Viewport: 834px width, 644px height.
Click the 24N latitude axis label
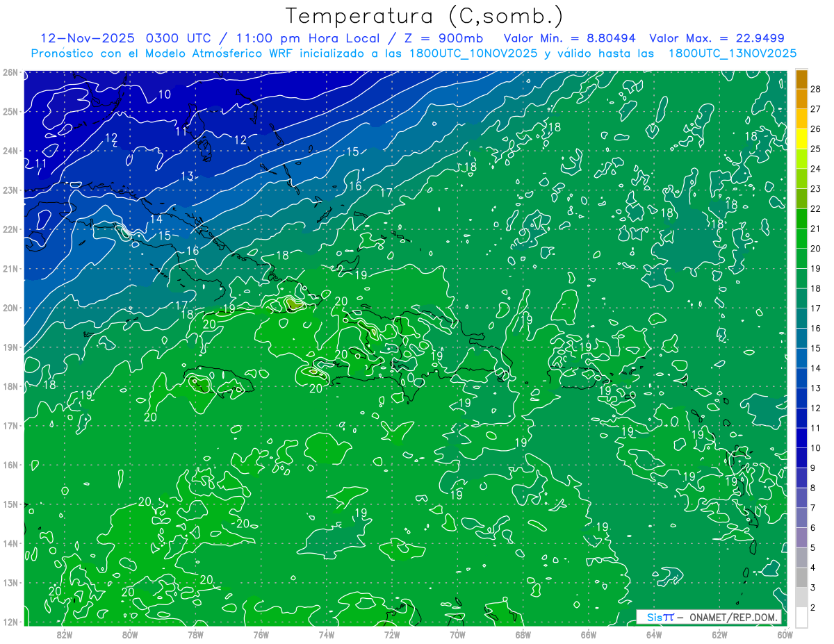point(10,151)
